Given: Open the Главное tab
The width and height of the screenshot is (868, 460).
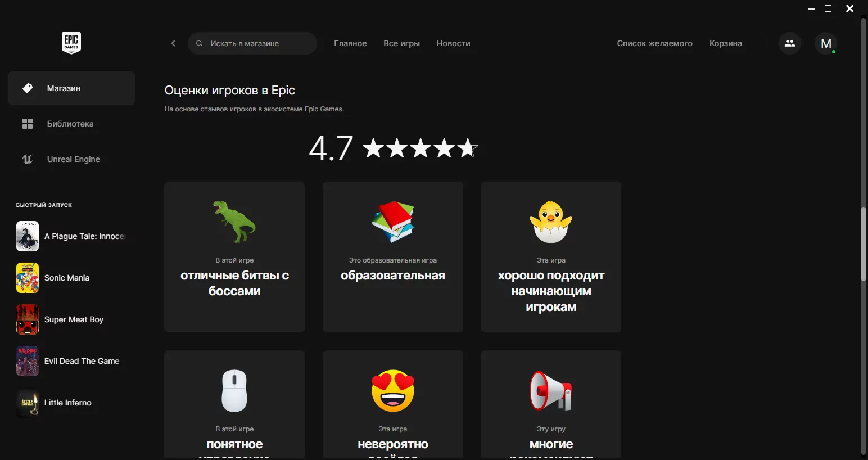Looking at the screenshot, I should 350,43.
